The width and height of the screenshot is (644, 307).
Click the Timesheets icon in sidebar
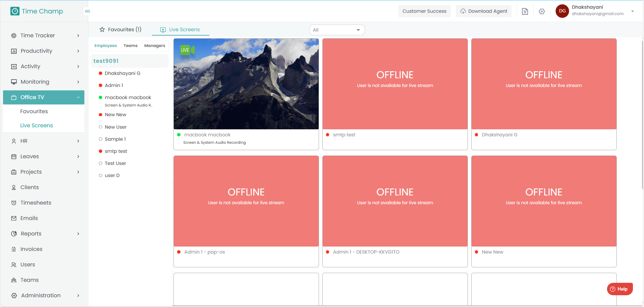[14, 203]
